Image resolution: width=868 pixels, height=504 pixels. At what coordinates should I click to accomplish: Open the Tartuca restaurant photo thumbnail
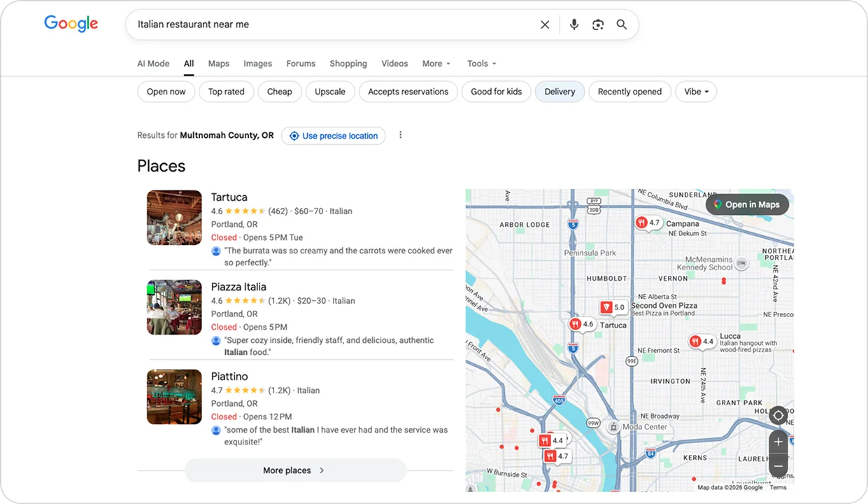tap(174, 218)
